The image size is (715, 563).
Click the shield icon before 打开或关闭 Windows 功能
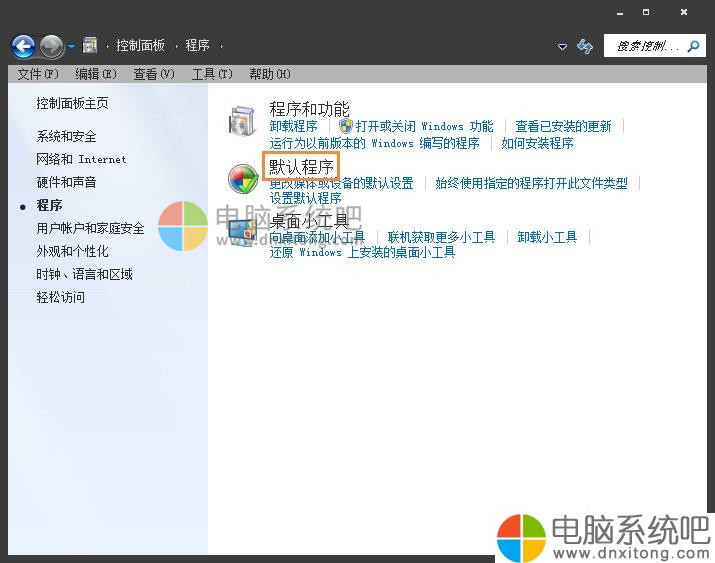click(346, 126)
